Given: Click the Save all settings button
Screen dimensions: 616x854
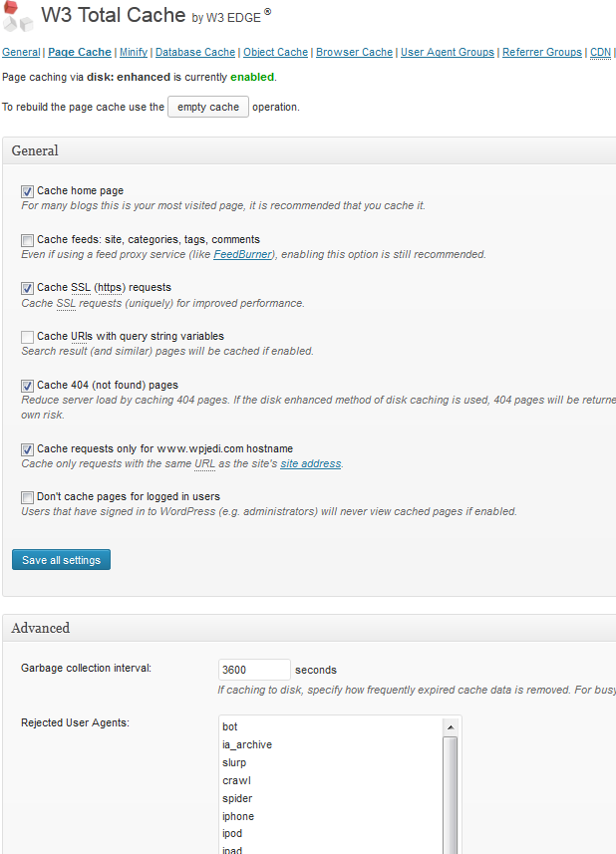Looking at the screenshot, I should point(61,560).
